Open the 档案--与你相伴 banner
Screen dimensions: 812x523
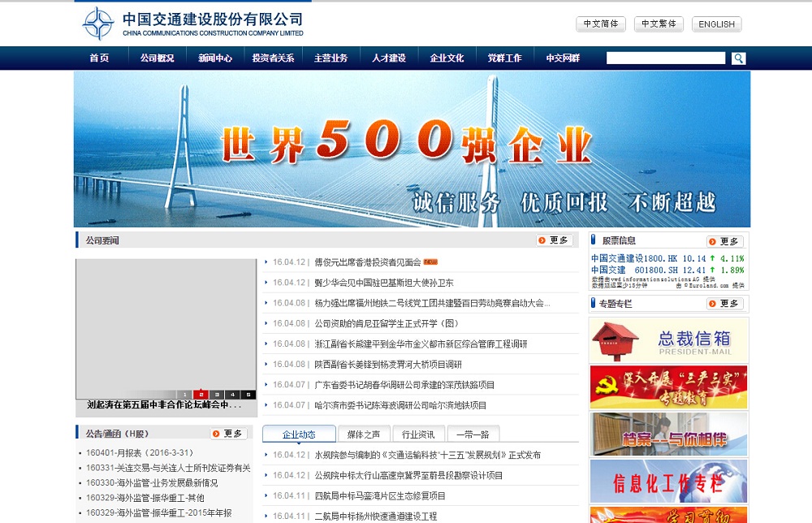(668, 434)
